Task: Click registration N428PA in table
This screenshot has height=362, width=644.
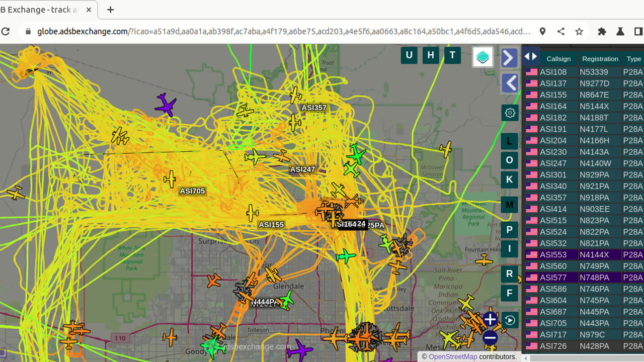Action: (594, 346)
